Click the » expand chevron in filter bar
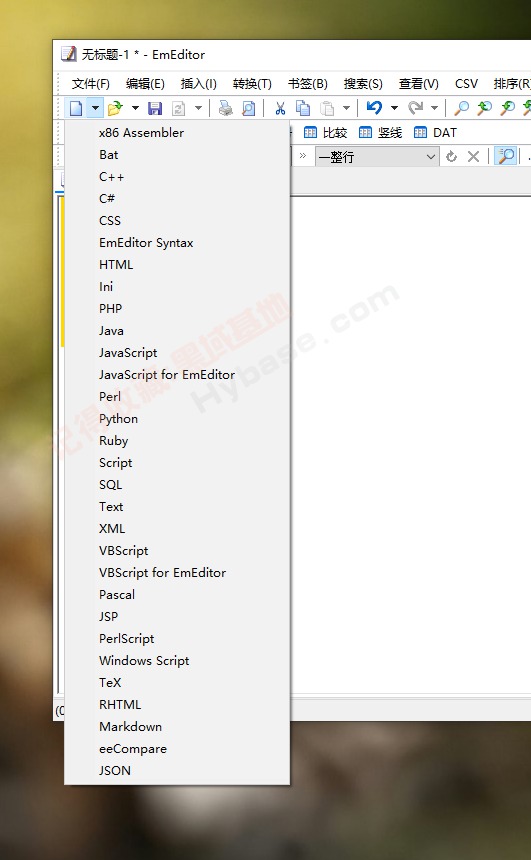The width and height of the screenshot is (531, 860). click(303, 156)
